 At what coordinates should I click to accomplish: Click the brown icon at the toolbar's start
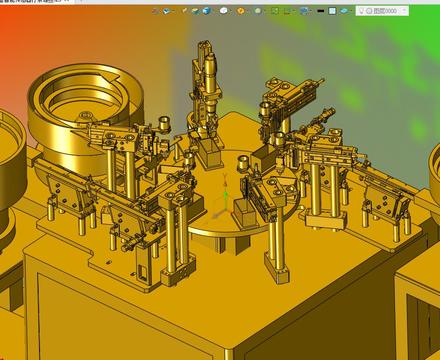tap(155, 11)
